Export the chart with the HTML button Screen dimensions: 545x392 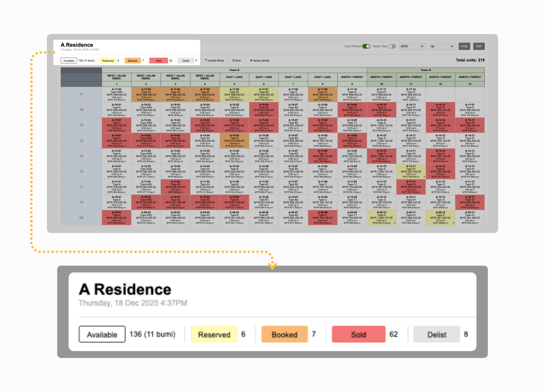tap(464, 46)
